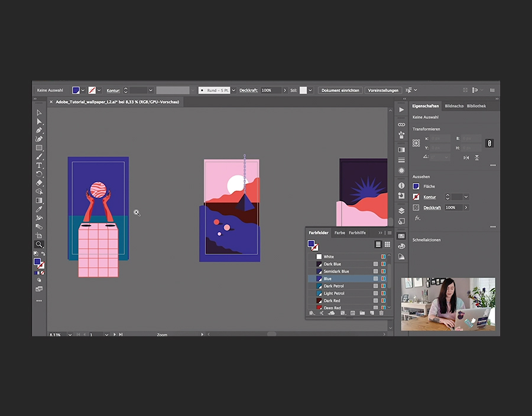Select the Farbfelder tab
The width and height of the screenshot is (532, 416).
(318, 233)
